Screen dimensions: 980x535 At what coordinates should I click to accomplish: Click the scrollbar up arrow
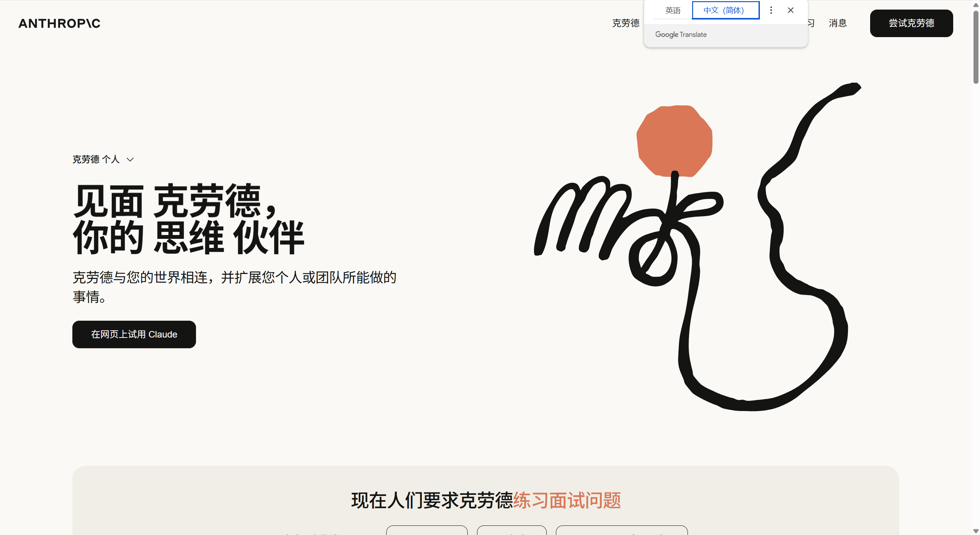[976, 5]
